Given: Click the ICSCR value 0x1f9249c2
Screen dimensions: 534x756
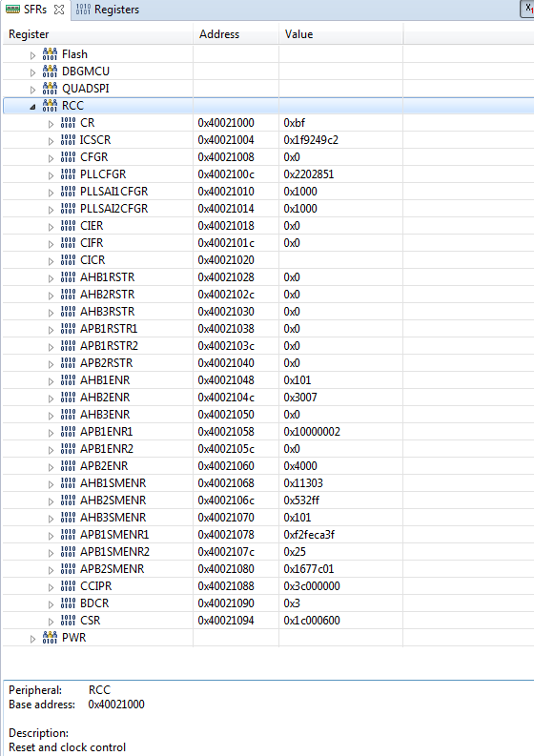Looking at the screenshot, I should pos(311,140).
